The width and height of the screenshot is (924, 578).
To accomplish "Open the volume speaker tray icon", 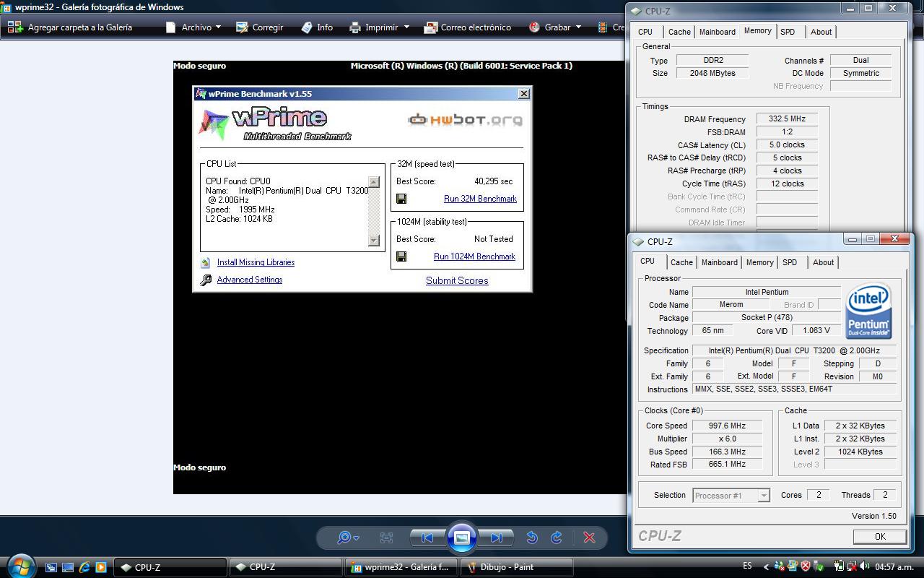I will coord(864,567).
